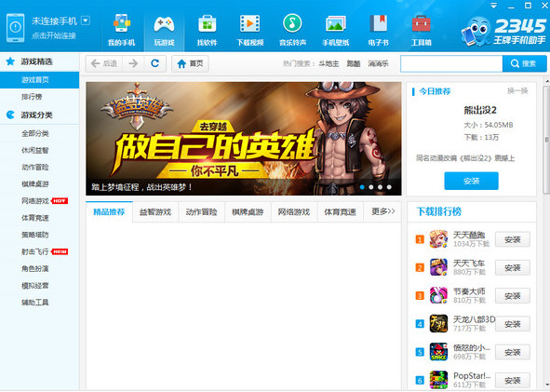
Task: Open the 下载视频 video icon
Action: click(x=249, y=23)
